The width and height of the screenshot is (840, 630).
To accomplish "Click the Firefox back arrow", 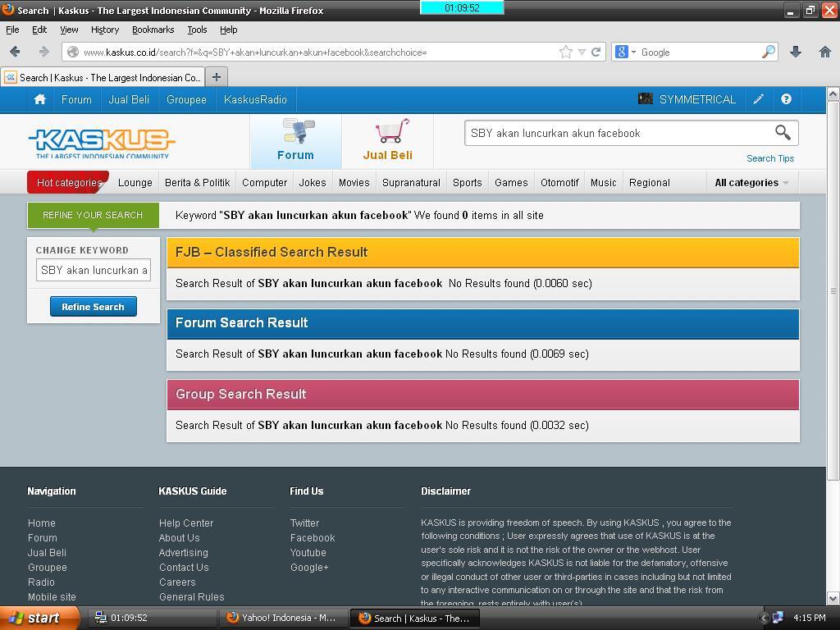I will pos(15,52).
